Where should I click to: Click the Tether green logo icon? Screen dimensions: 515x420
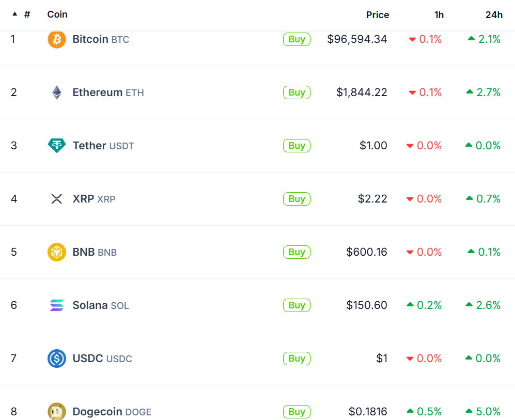57,146
